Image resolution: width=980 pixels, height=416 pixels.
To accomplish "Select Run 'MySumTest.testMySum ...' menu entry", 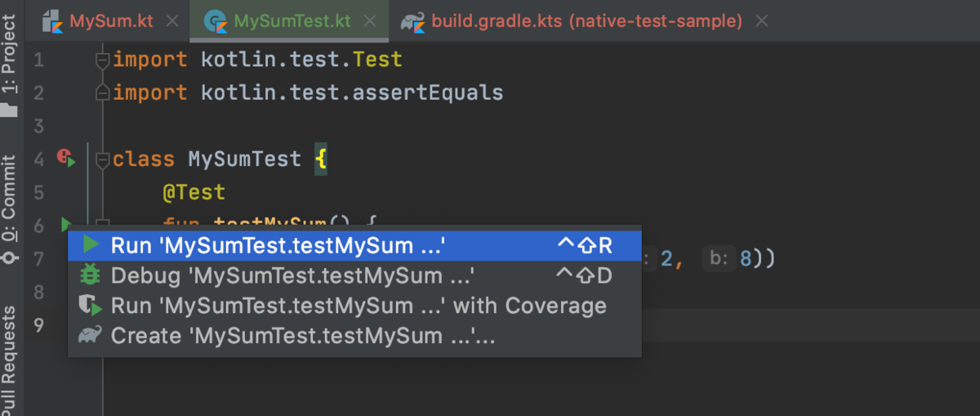I will (354, 244).
